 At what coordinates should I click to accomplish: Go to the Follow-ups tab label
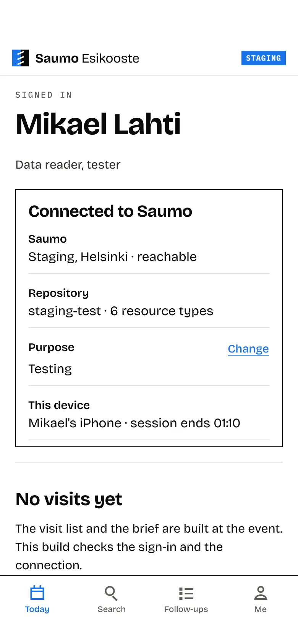pos(186,609)
